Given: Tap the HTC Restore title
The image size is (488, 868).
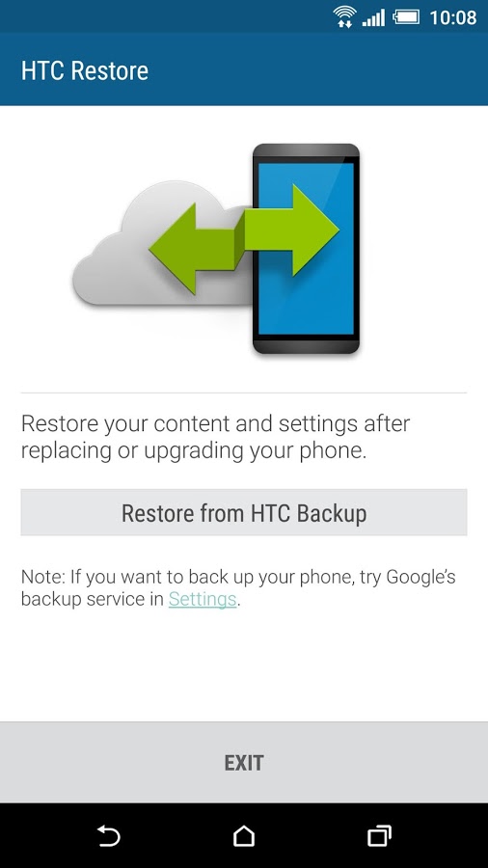Looking at the screenshot, I should 85,70.
